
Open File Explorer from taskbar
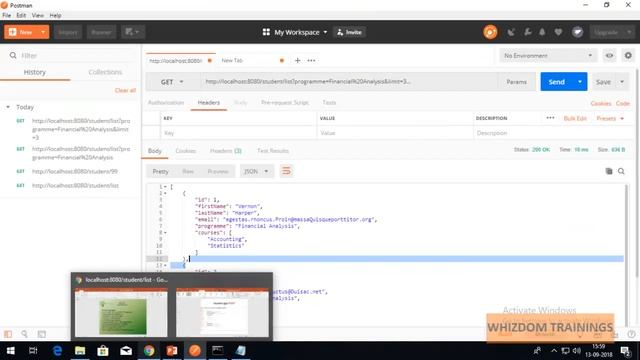point(80,351)
